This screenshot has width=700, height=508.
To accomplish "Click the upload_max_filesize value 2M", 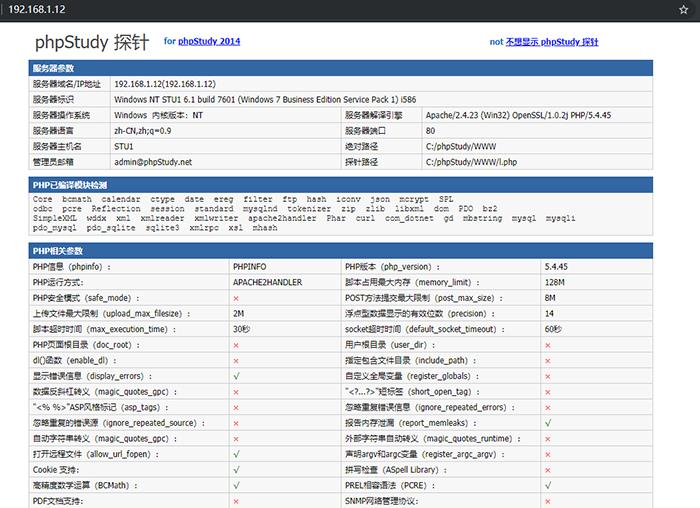I will pyautogui.click(x=238, y=313).
